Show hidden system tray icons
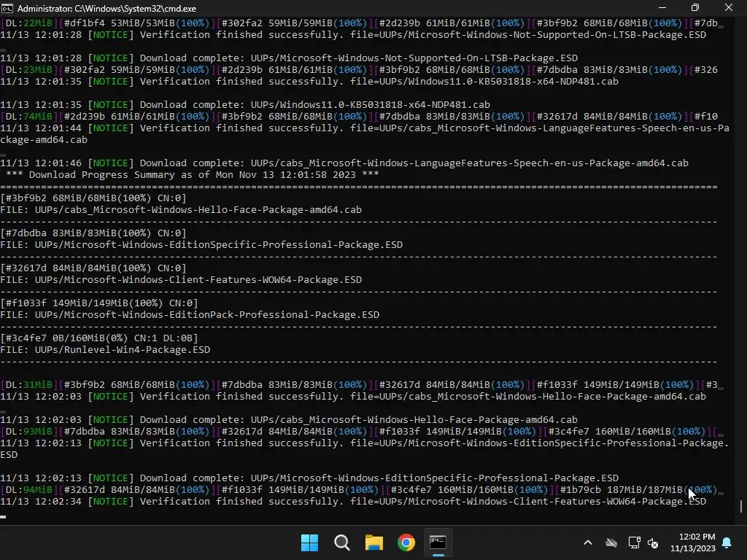This screenshot has width=747, height=560. (x=588, y=542)
